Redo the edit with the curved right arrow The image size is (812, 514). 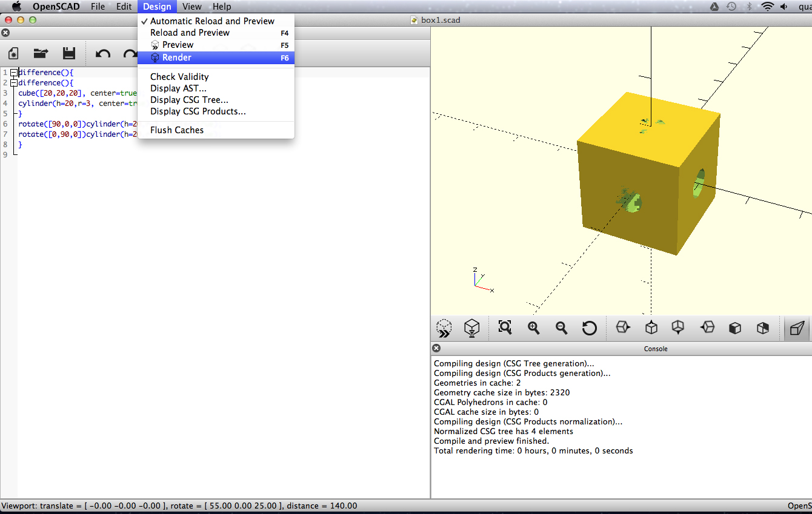click(x=130, y=53)
